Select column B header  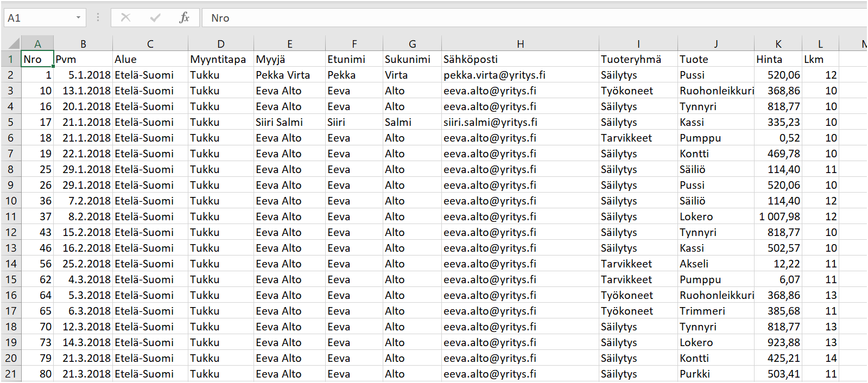click(x=83, y=44)
